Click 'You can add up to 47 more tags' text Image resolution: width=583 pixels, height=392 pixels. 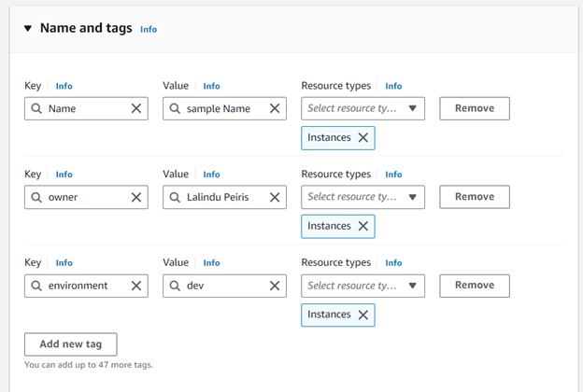point(89,365)
